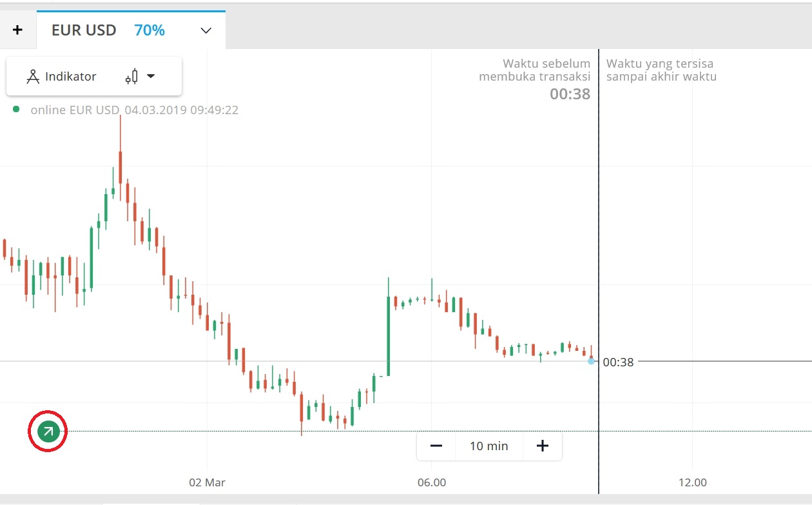Viewport: 812px width, 505px height.
Task: Click the online status green dot indicator
Action: [16, 110]
